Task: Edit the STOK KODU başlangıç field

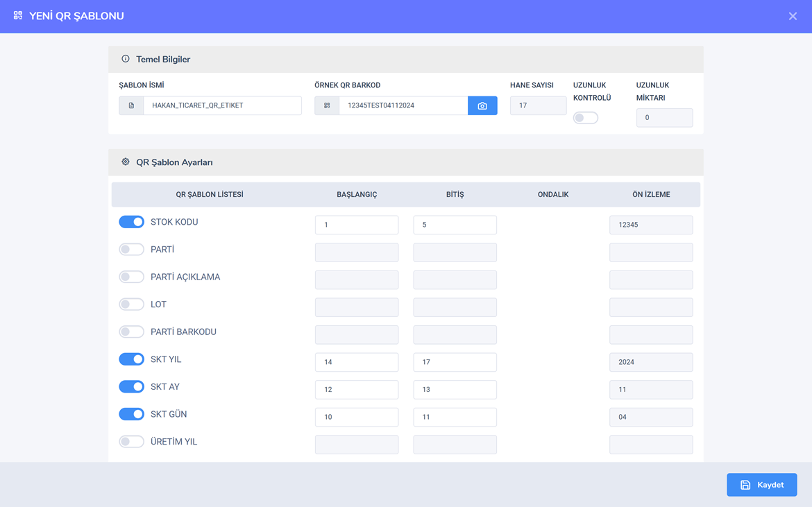Action: (x=357, y=225)
